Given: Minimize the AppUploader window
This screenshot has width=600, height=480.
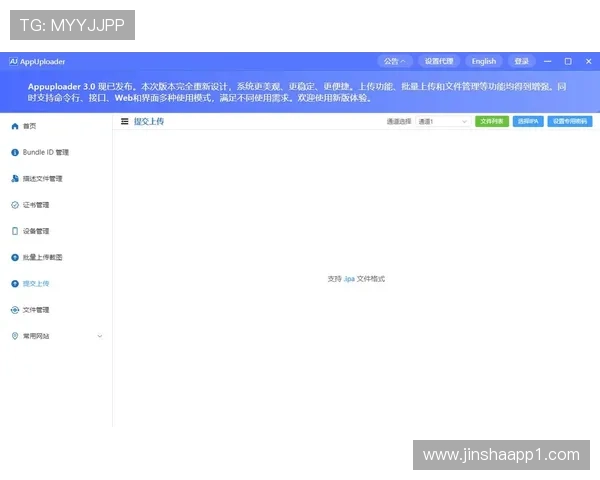Looking at the screenshot, I should 548,61.
